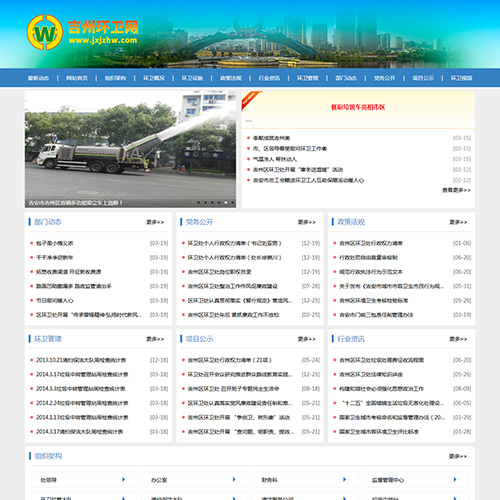Screen dimensions: 500x500
Task: Click the arrow icon beside 处领导
Action: pyautogui.click(x=123, y=480)
